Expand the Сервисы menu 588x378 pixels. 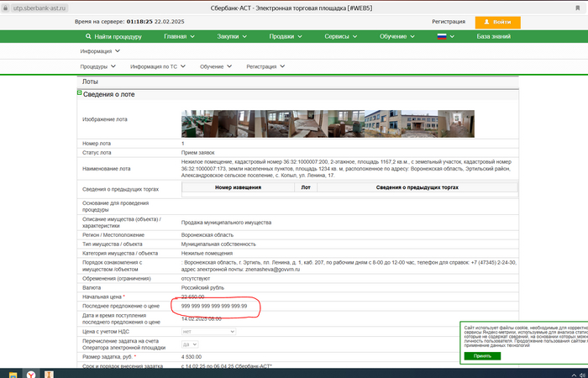tap(340, 36)
